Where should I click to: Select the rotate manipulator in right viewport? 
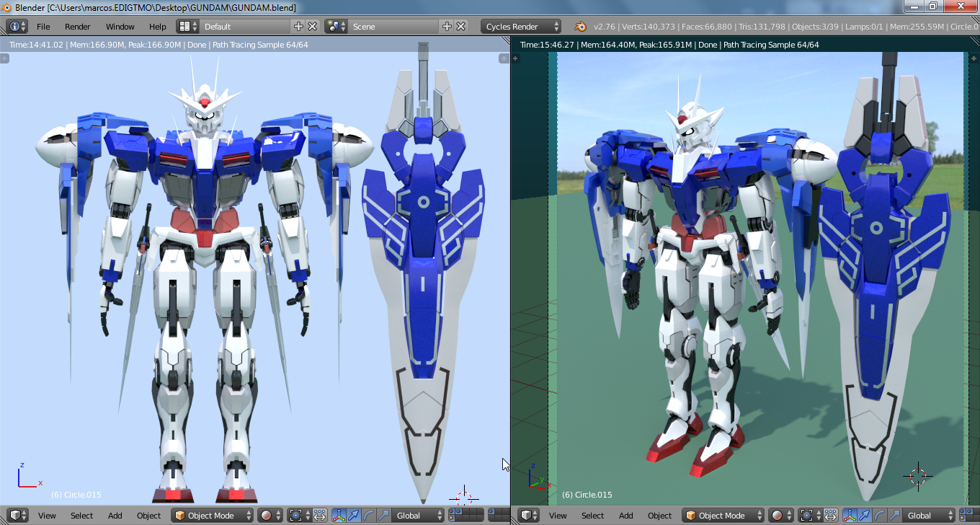(x=878, y=516)
